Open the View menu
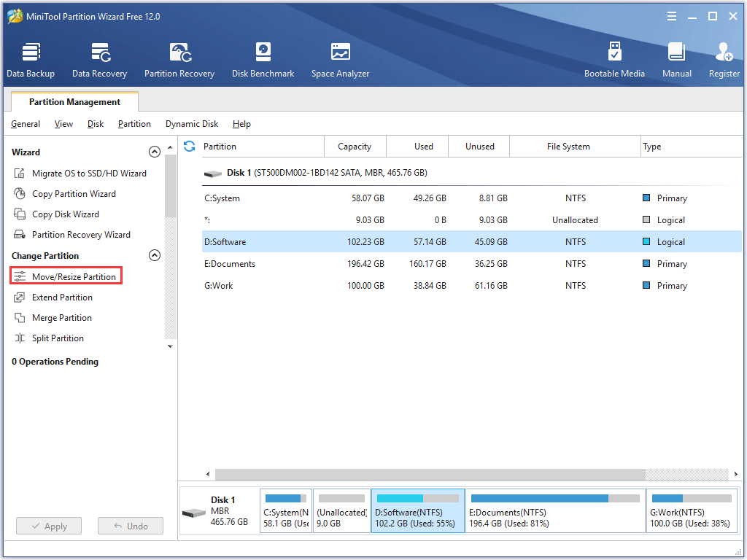This screenshot has width=747, height=560. tap(63, 124)
